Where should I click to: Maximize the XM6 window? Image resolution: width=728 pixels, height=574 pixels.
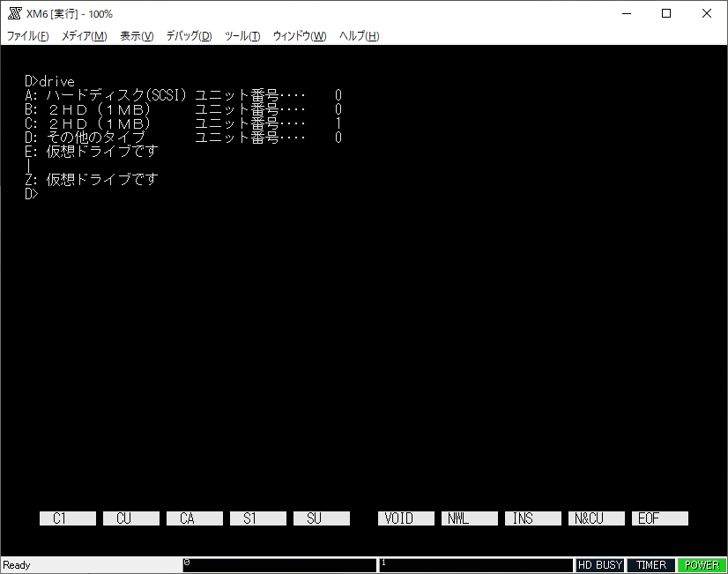pyautogui.click(x=666, y=13)
